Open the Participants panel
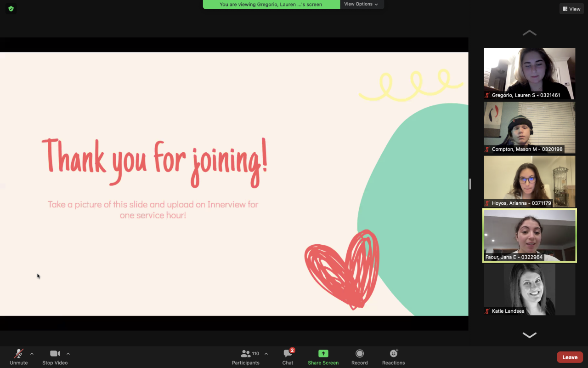This screenshot has width=588, height=368. point(246,357)
